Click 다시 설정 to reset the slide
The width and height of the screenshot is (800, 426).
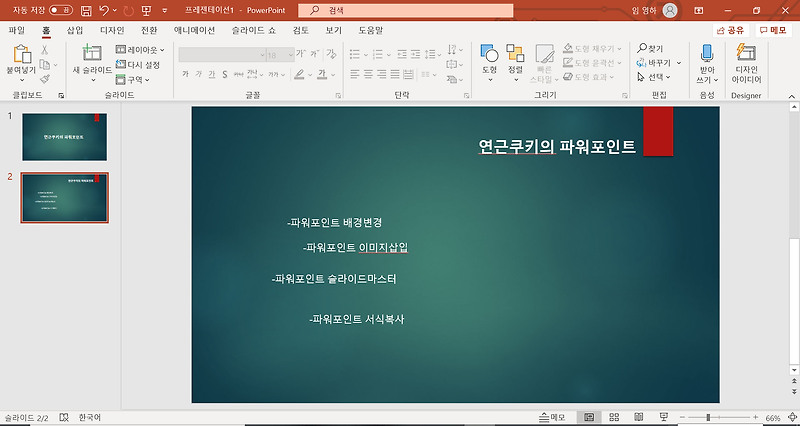(138, 65)
